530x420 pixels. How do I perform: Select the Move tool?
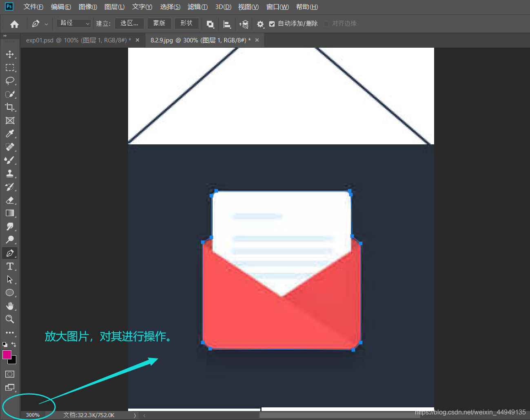pos(10,54)
